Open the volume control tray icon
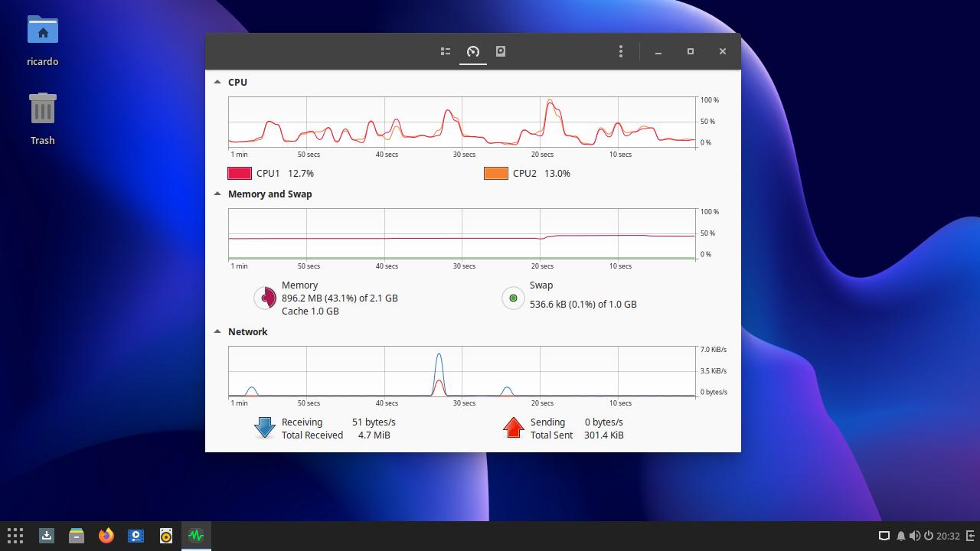The height and width of the screenshot is (551, 980). click(915, 536)
